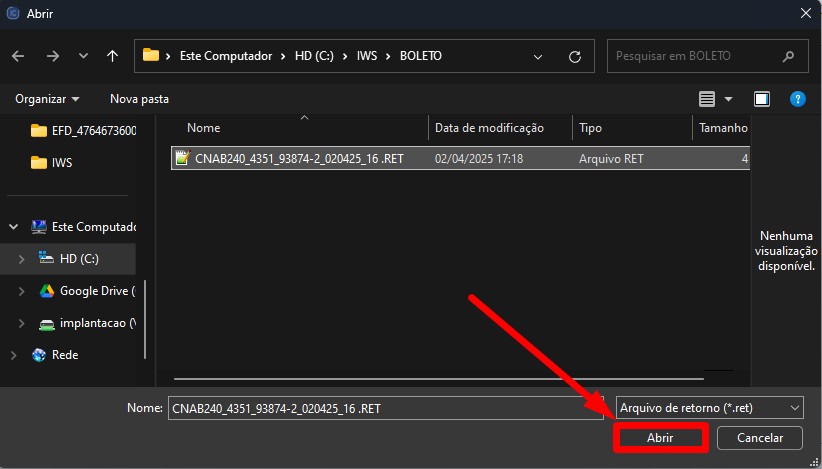Select HD (C:) in the navigation tree
The width and height of the screenshot is (822, 469).
coord(69,259)
